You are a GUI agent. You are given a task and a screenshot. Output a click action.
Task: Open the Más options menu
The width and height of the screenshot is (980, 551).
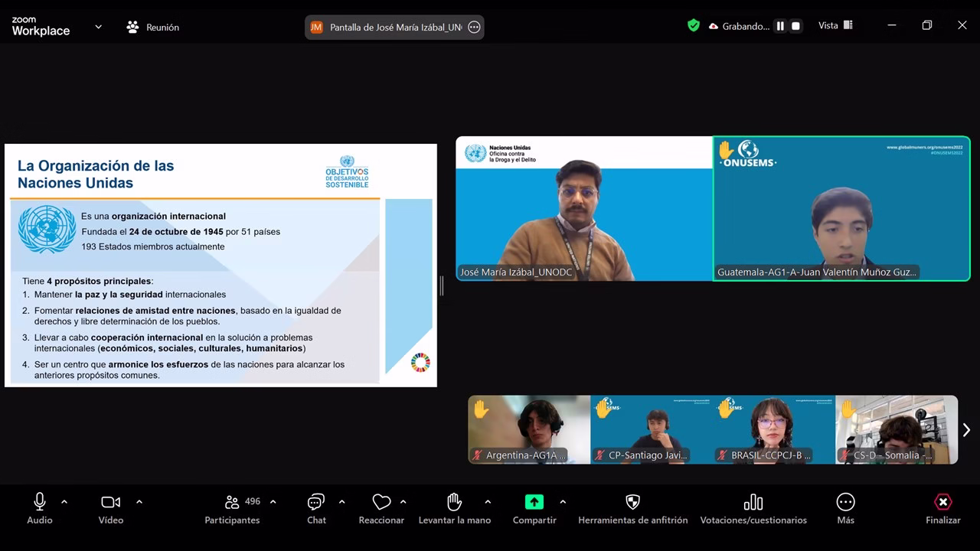[x=845, y=503]
